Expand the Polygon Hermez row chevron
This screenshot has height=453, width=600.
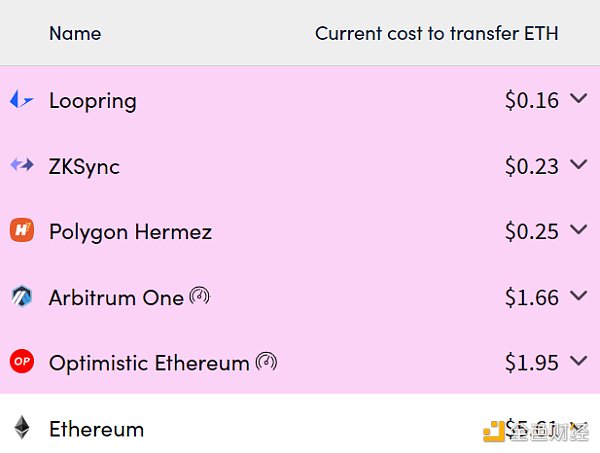pos(579,229)
